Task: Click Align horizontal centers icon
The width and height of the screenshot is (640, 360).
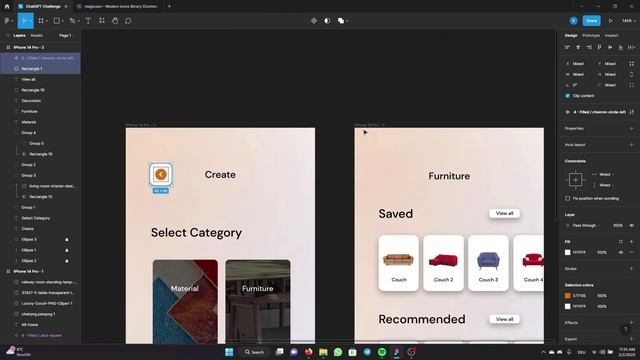Action: tap(578, 47)
